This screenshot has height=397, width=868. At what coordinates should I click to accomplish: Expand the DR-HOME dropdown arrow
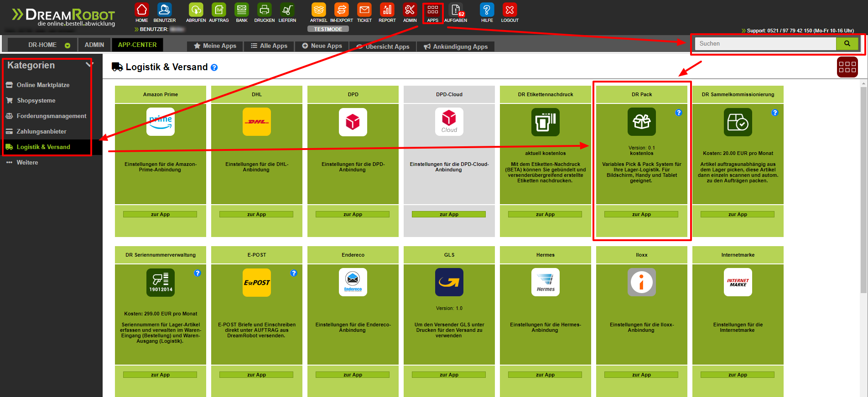[x=68, y=46]
